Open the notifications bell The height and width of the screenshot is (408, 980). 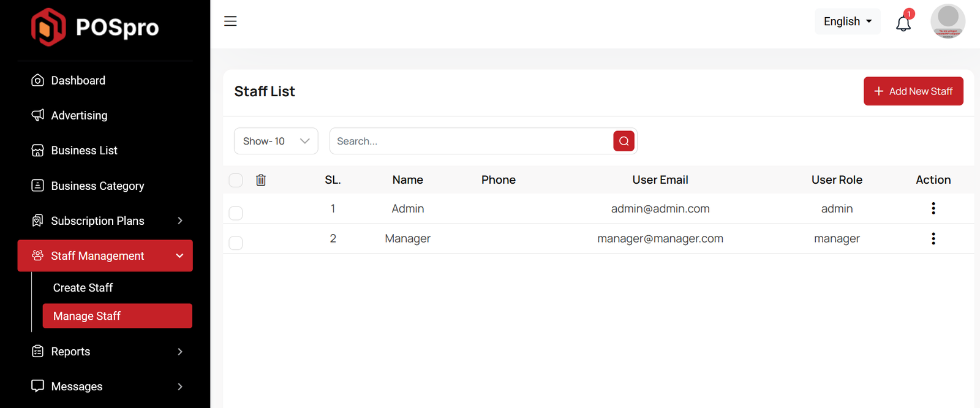point(903,23)
